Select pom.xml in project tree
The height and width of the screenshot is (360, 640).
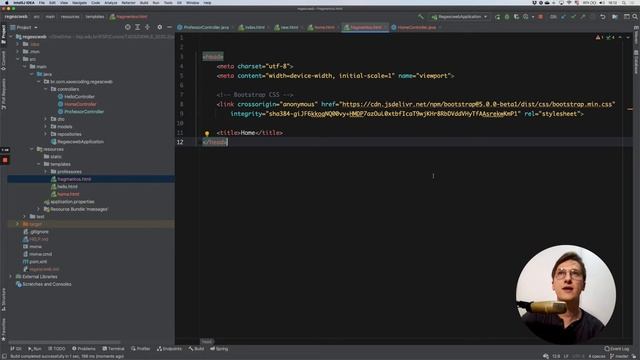coord(38,262)
